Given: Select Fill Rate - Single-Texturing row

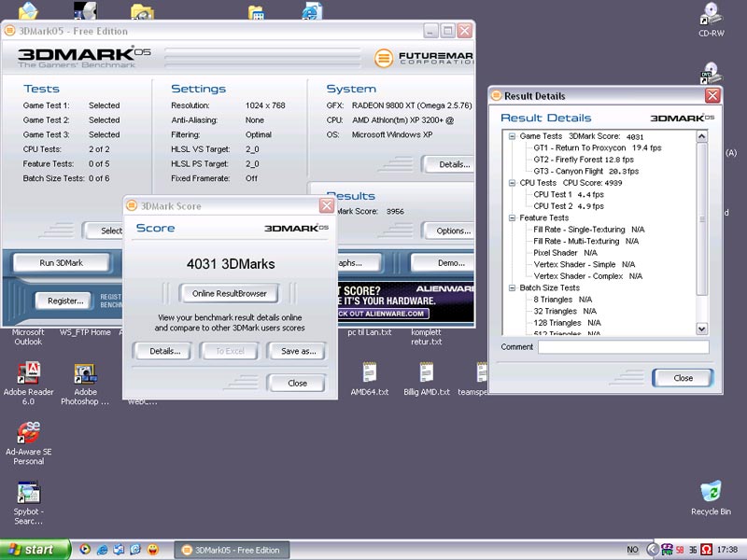Looking at the screenshot, I should coord(589,230).
